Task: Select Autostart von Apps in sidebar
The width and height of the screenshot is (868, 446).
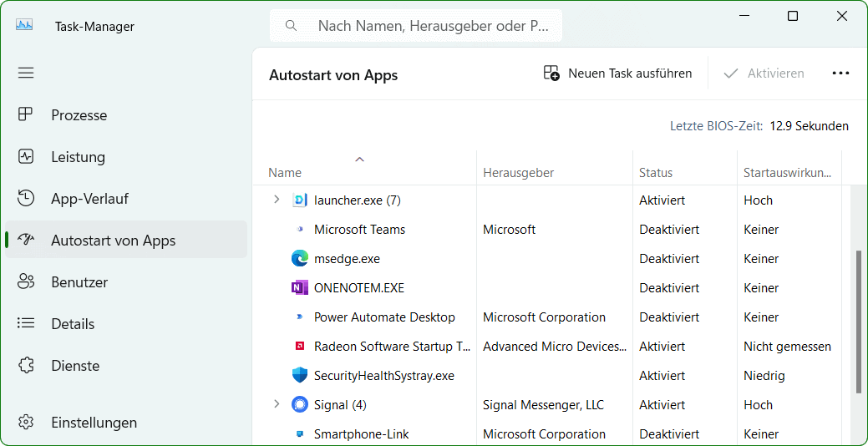Action: click(x=113, y=241)
